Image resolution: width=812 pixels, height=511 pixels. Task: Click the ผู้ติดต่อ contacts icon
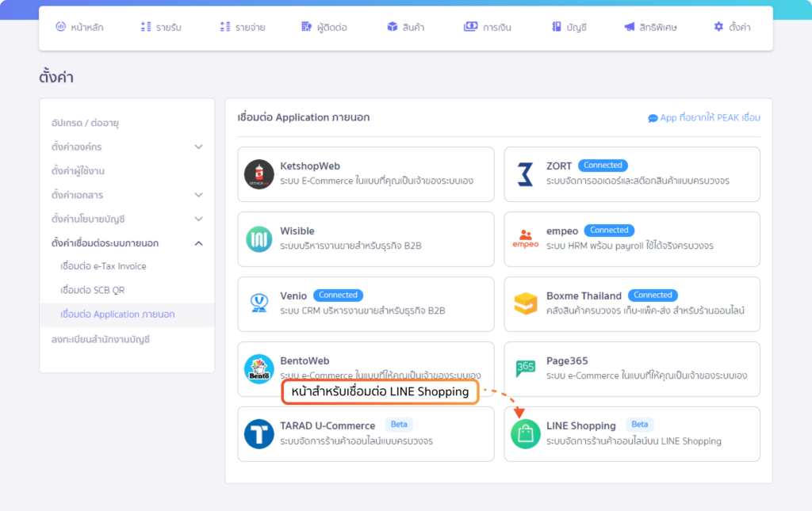[x=307, y=26]
